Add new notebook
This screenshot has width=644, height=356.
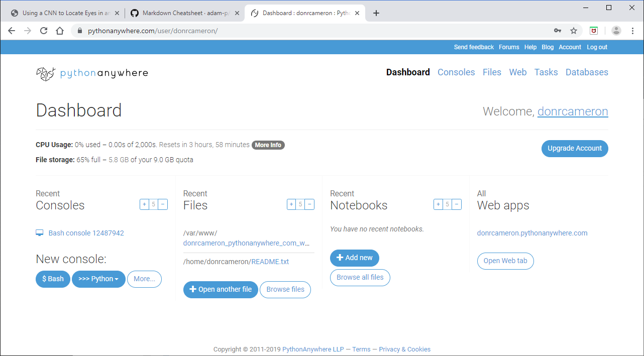(x=355, y=258)
